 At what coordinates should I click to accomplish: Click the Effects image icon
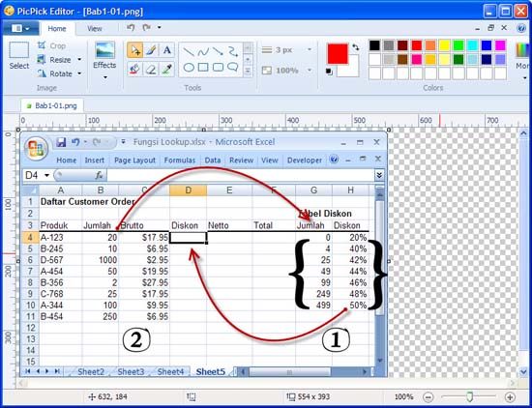[x=104, y=50]
